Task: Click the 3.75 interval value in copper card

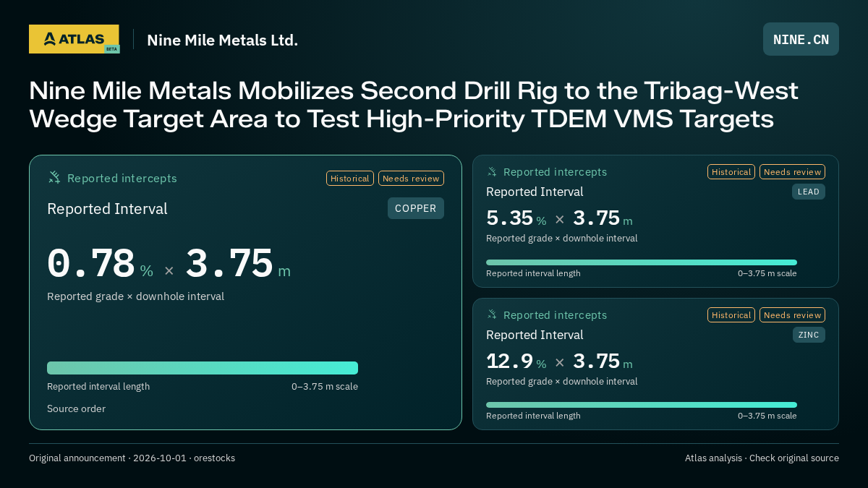Action: click(229, 264)
